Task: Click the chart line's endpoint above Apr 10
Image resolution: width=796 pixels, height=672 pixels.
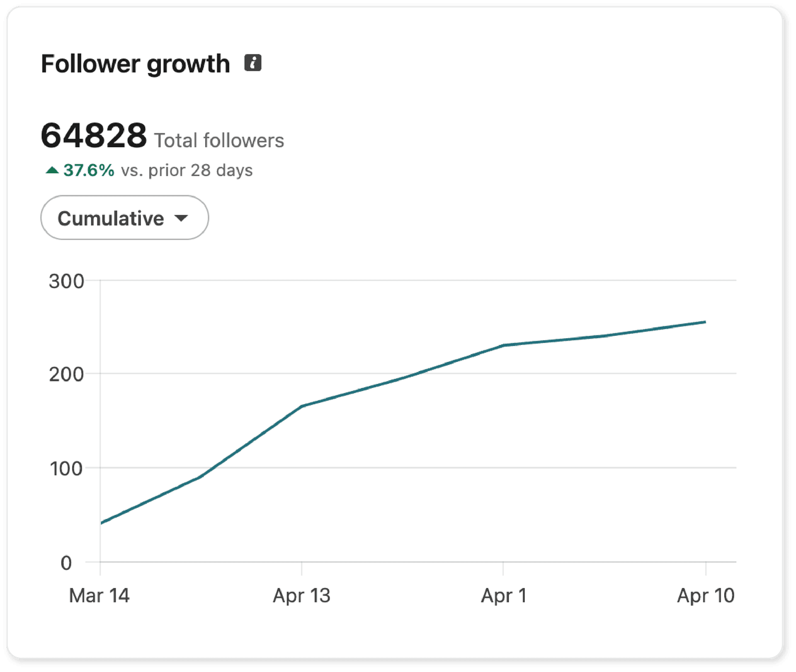Action: point(705,322)
